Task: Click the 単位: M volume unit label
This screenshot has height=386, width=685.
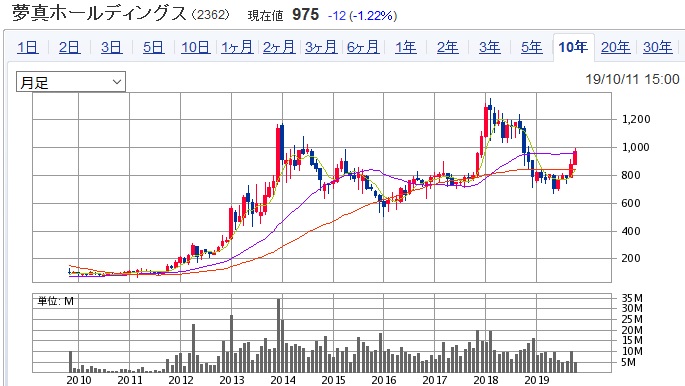Action: 55,301
